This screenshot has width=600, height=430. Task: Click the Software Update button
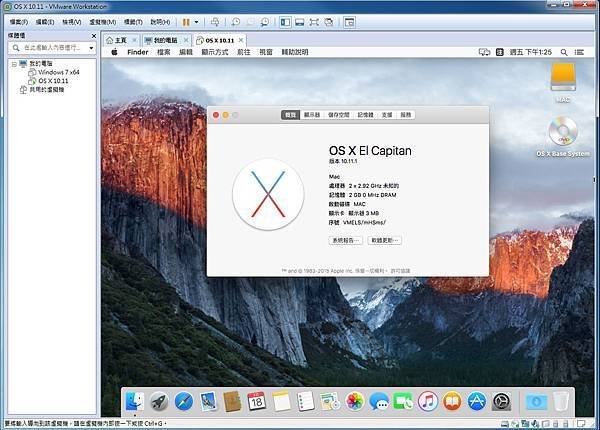pyautogui.click(x=385, y=240)
